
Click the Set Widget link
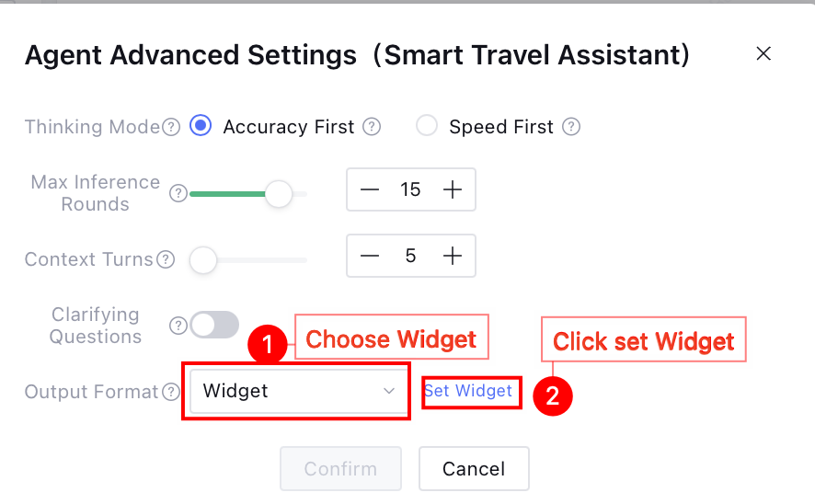(x=468, y=391)
